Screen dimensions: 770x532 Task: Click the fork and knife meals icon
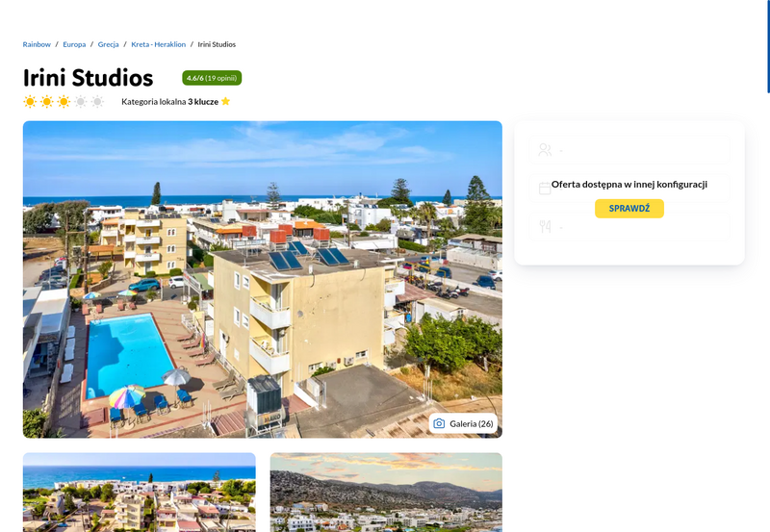click(545, 226)
